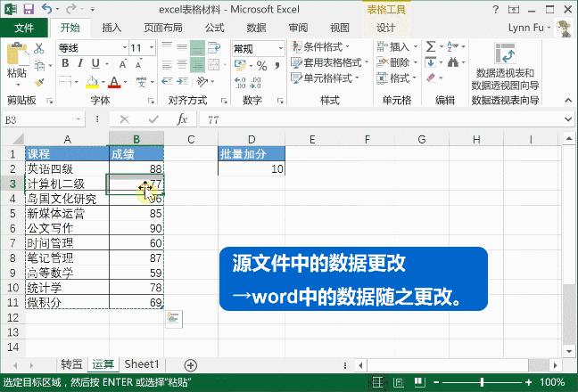Switch to Page Break Preview in status bar
Image resolution: width=578 pixels, height=392 pixels.
(419, 382)
